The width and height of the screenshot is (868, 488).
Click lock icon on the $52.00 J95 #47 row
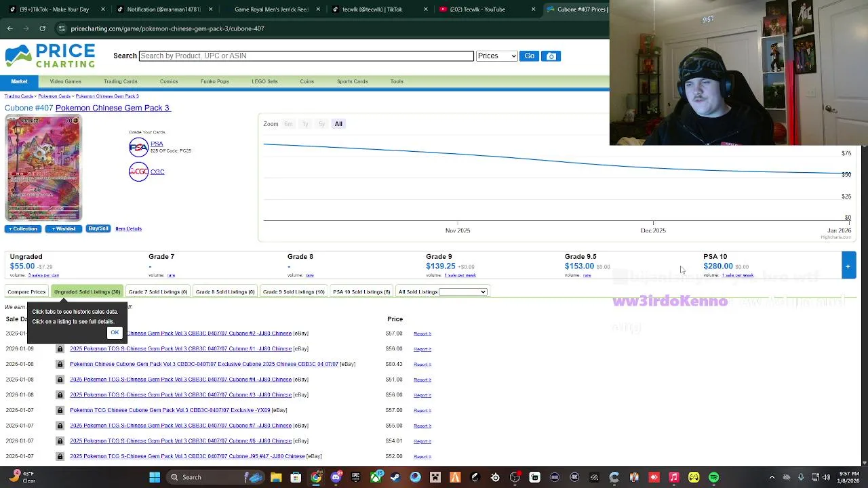[x=60, y=456]
